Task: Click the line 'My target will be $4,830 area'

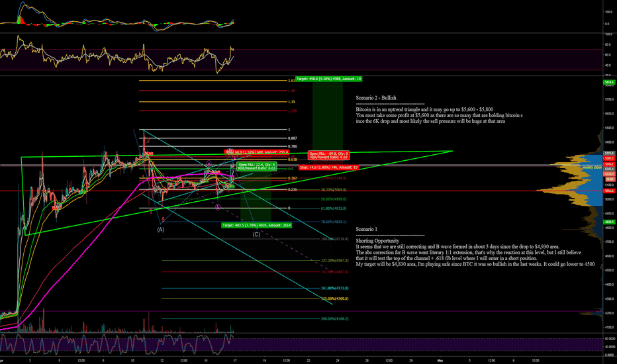Action: pyautogui.click(x=475, y=265)
